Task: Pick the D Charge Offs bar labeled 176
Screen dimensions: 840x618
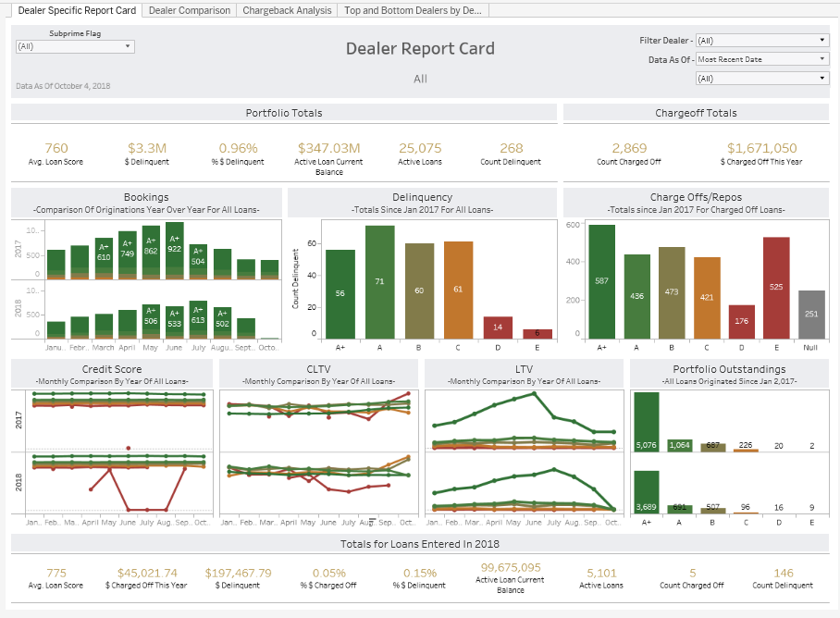Action: coord(740,322)
